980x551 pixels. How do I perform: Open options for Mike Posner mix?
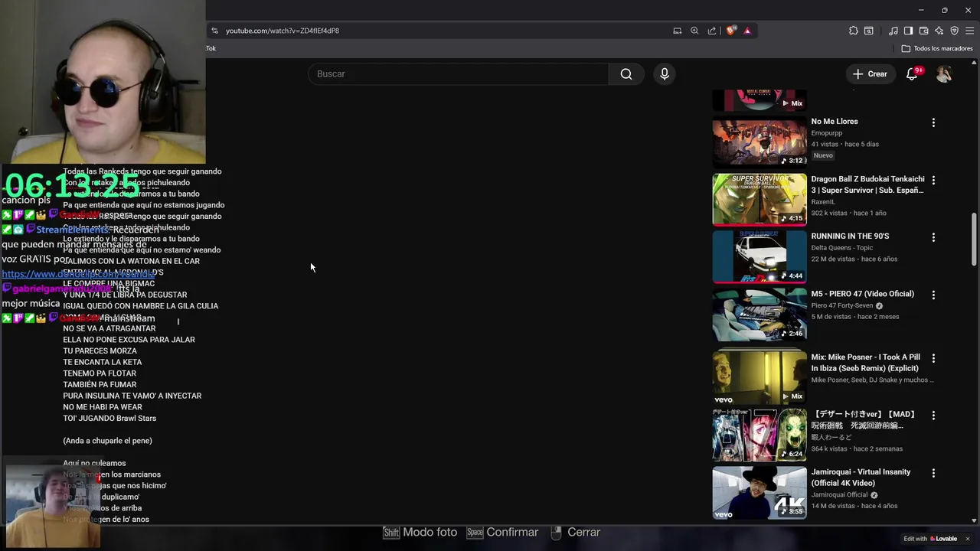point(933,358)
